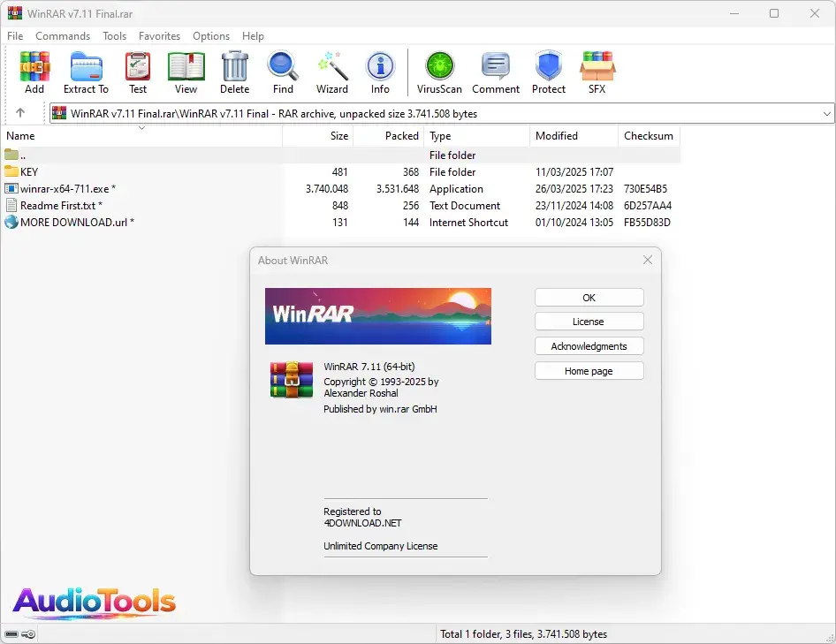Click the up-folder navigation arrow
Image resolution: width=836 pixels, height=644 pixels.
pos(19,113)
